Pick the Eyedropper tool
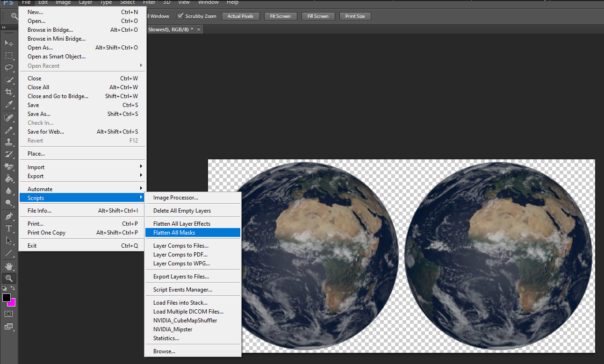Screen dimensions: 604x364 pos(9,104)
